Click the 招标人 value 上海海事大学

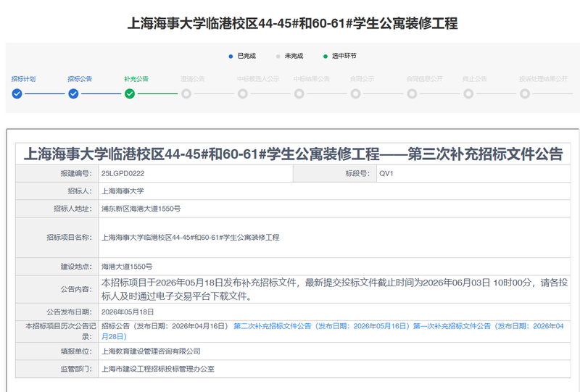123,191
